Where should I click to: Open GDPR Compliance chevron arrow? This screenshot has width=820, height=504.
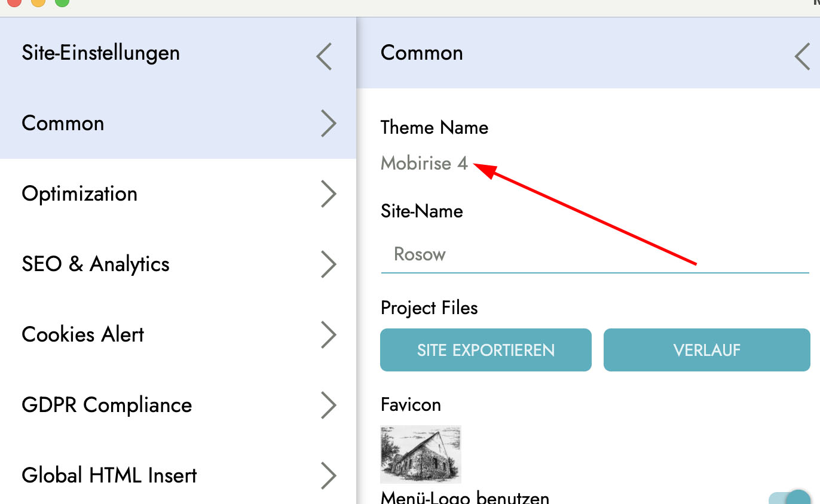coord(328,405)
